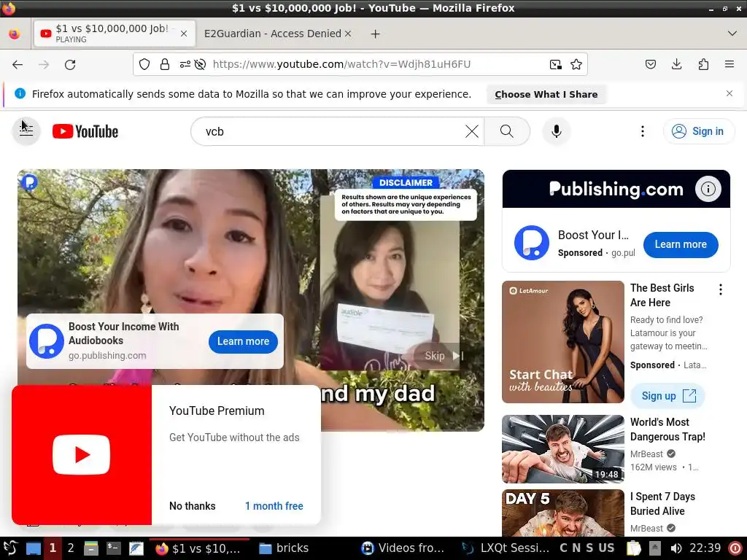The width and height of the screenshot is (747, 560).
Task: Switch to the $1 vs $10,000,000 Job tab
Action: click(x=115, y=34)
